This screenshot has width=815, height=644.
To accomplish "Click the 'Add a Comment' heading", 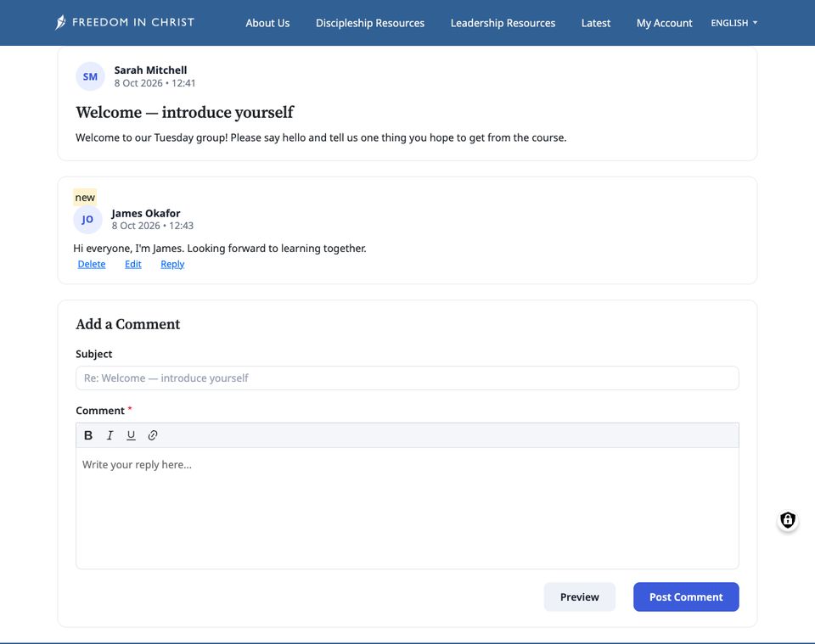I will (128, 324).
